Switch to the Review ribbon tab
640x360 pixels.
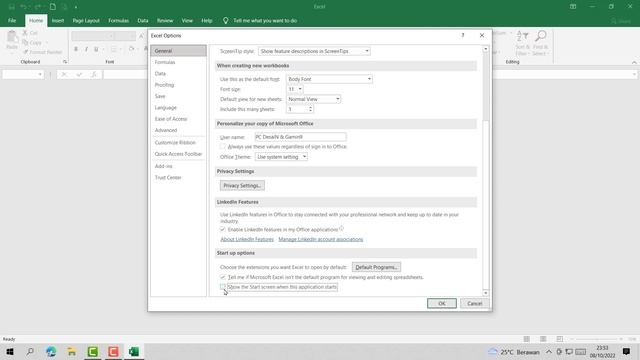[x=165, y=20]
